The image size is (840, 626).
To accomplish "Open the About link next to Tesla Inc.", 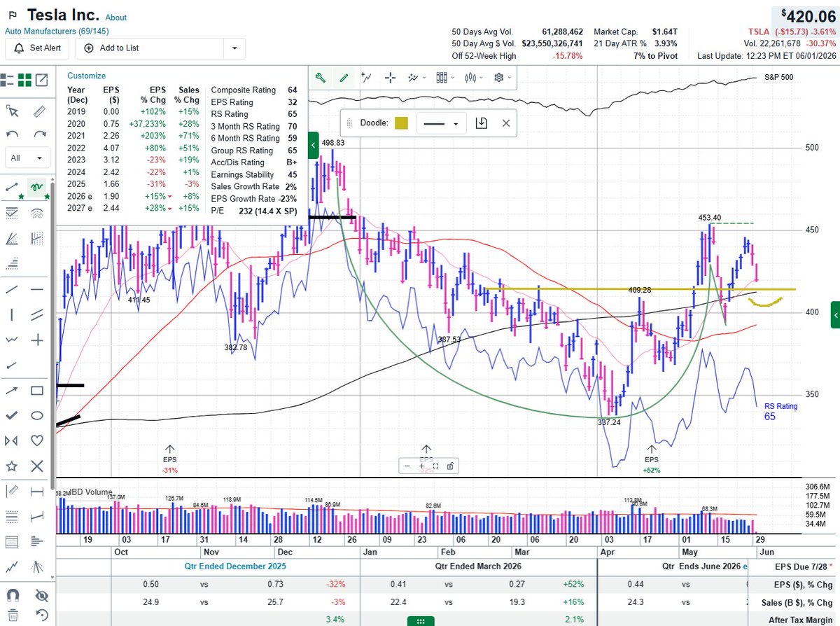I will (116, 18).
